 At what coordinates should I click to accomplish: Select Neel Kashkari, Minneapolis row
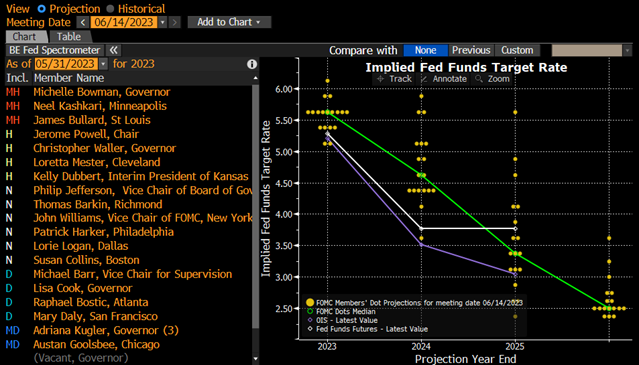(129, 106)
